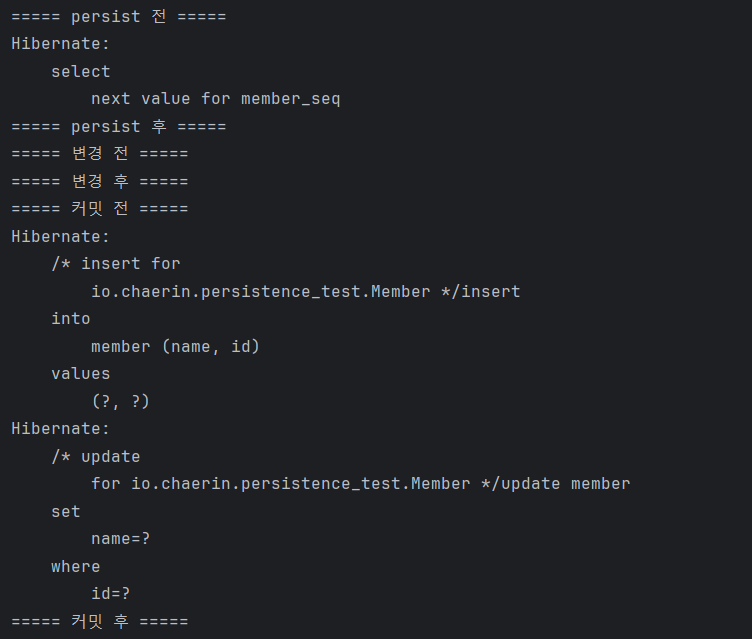Click the '/* insert for' comment line
Screen dimensions: 752x639
click(x=116, y=264)
